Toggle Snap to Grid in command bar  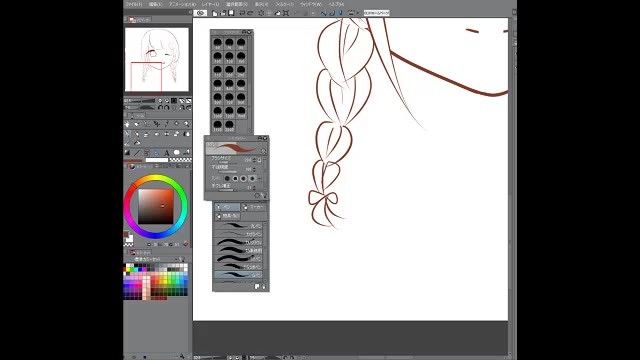click(x=340, y=13)
